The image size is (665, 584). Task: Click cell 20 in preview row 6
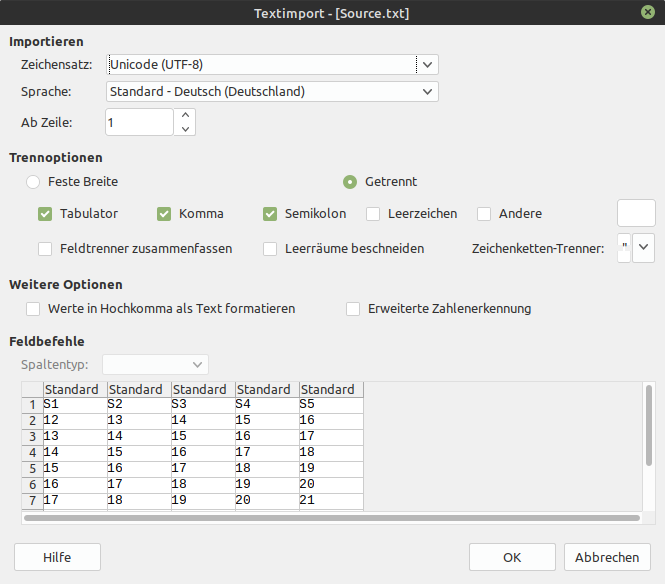point(332,484)
